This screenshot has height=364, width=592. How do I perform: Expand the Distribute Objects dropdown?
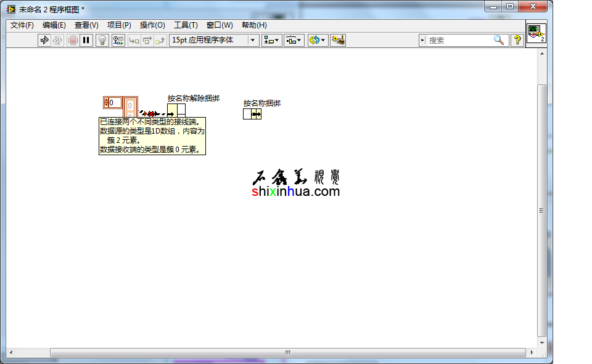tap(294, 40)
